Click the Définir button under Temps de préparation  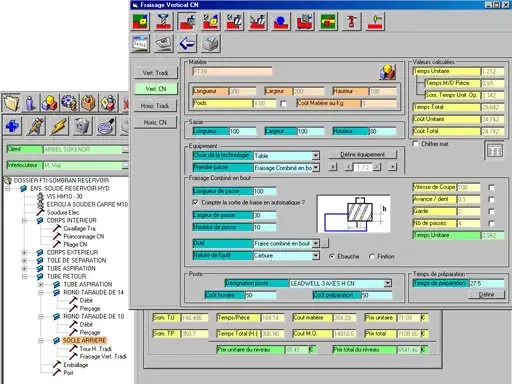486,294
